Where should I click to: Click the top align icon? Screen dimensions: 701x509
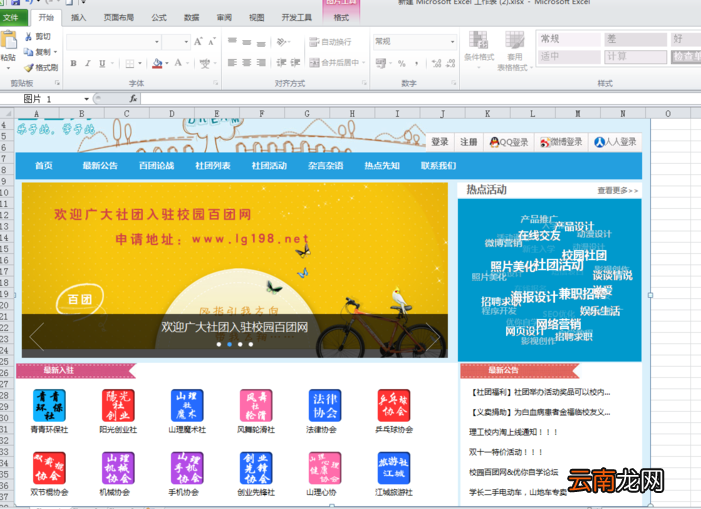pos(232,42)
